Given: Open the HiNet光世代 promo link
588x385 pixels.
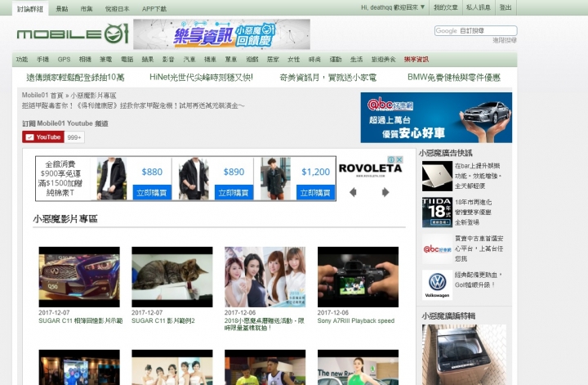Looking at the screenshot, I should pos(201,78).
